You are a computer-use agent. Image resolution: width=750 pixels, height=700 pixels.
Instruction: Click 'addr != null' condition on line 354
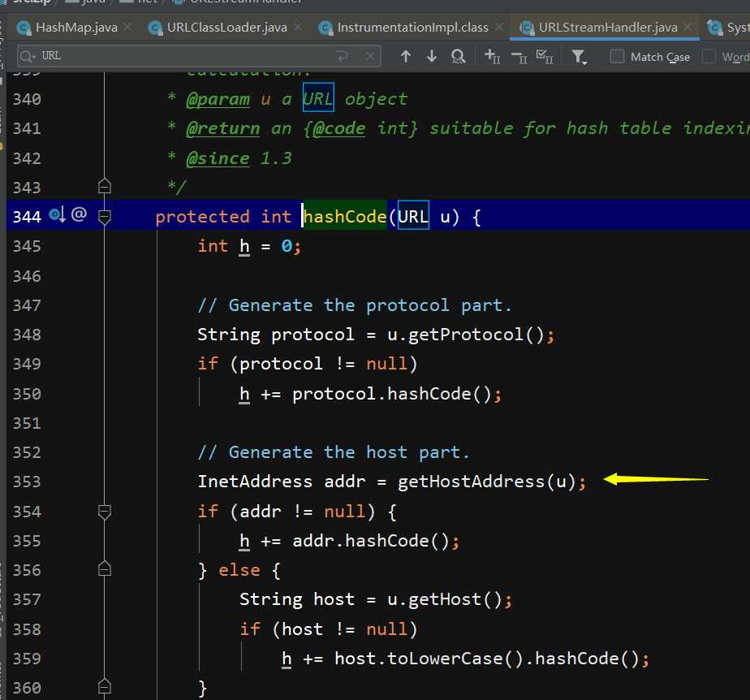point(302,512)
